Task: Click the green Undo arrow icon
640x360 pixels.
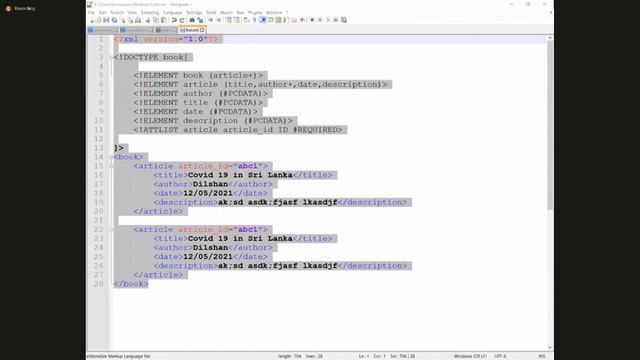Action: [174, 20]
